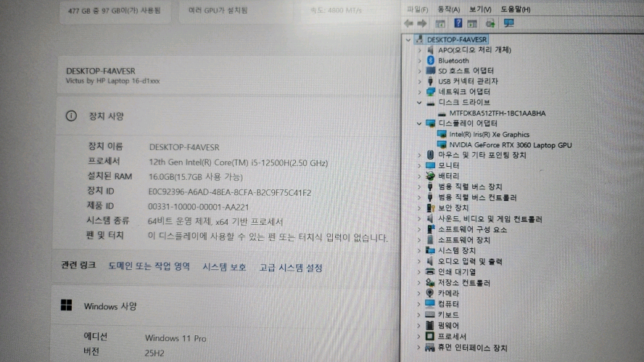Viewport: 644px width, 362px height.
Task: Expand the APO(오디오 처리 개체) category chevron
Action: [x=419, y=50]
